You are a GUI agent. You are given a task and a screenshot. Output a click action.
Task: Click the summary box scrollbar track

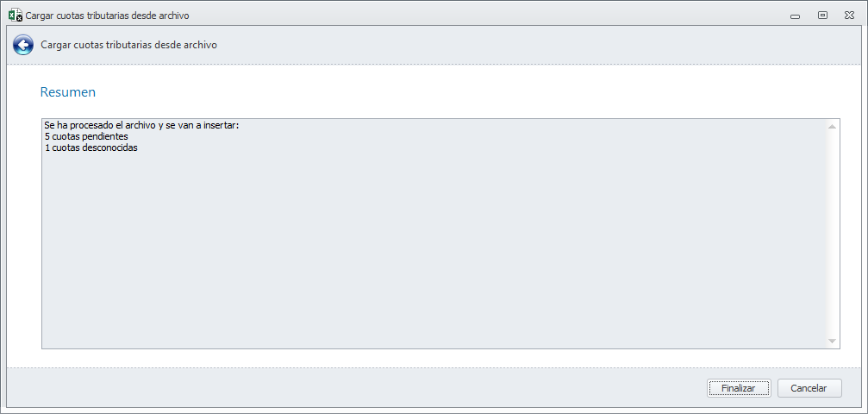(x=833, y=233)
